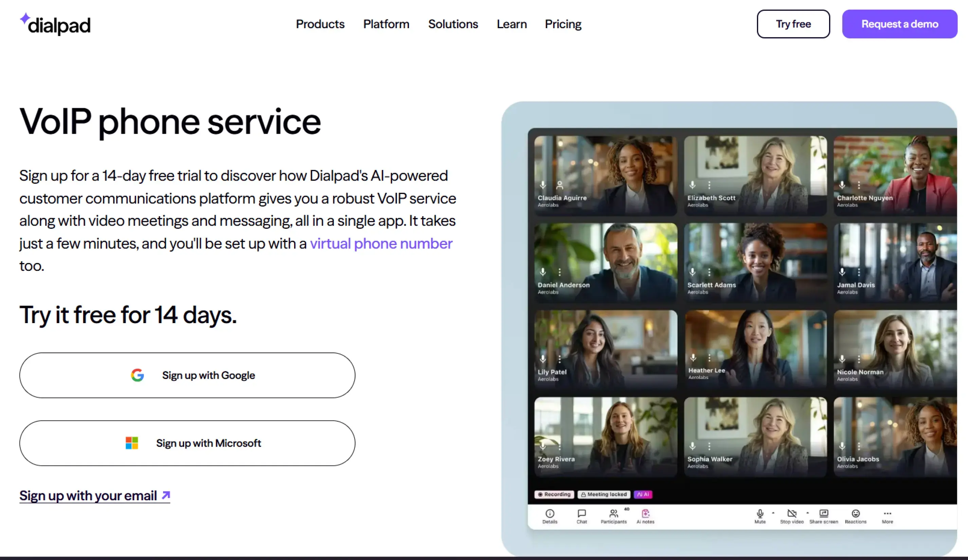Sign up with Microsoft
This screenshot has height=560, width=968.
coord(187,443)
